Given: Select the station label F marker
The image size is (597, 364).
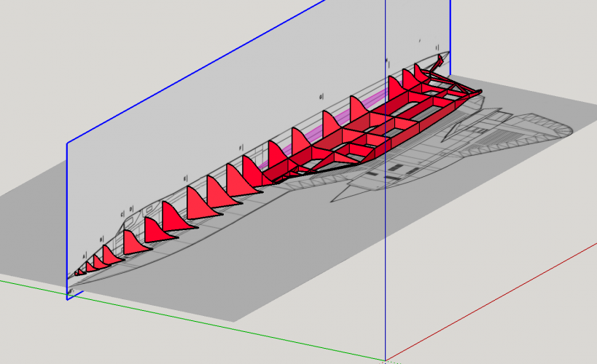Looking at the screenshot, I should point(241,147).
